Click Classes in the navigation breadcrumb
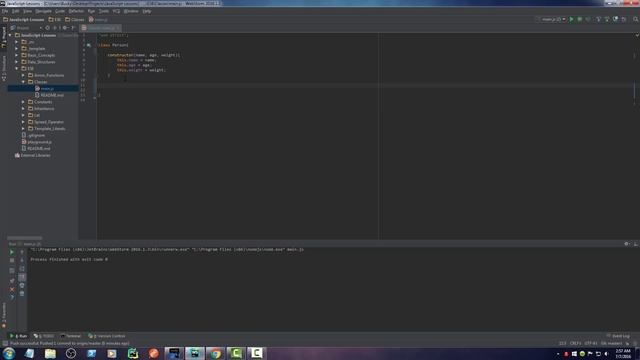640x360 pixels. point(75,19)
